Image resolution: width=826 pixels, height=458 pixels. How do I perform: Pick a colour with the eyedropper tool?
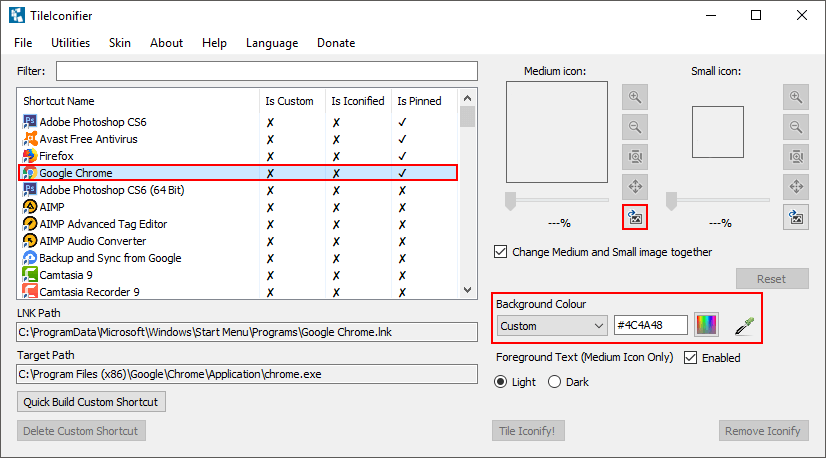point(744,326)
